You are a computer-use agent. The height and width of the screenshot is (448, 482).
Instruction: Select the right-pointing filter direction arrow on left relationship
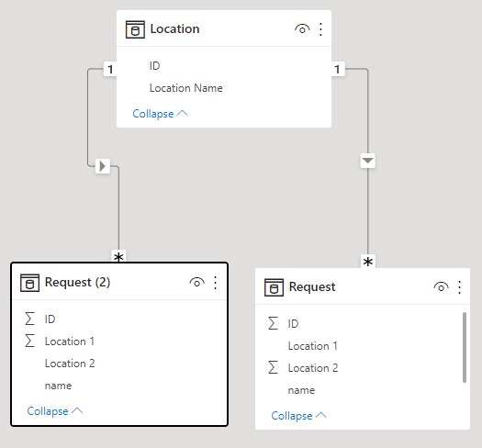103,166
